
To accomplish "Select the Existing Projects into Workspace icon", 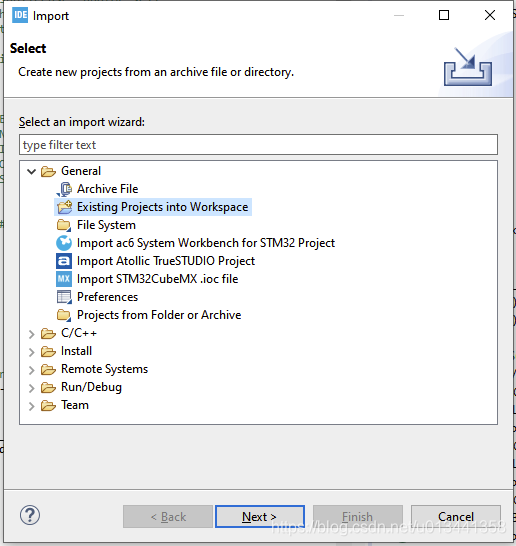I will (64, 207).
